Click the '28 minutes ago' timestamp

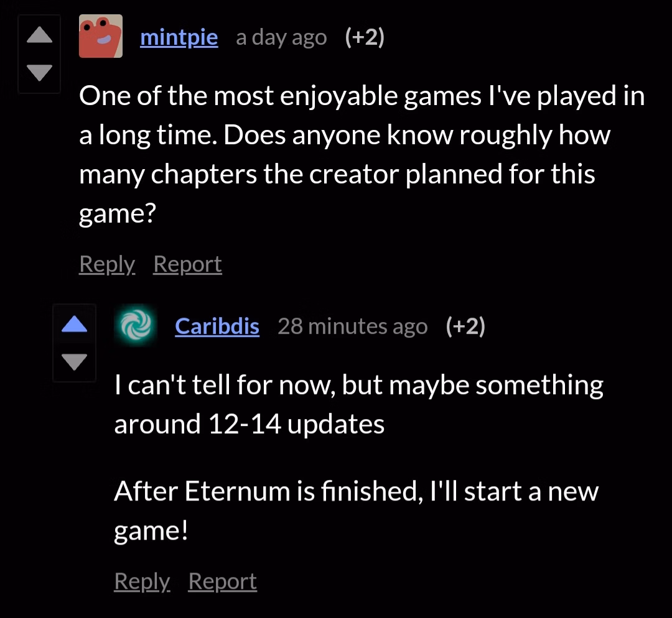tap(353, 326)
